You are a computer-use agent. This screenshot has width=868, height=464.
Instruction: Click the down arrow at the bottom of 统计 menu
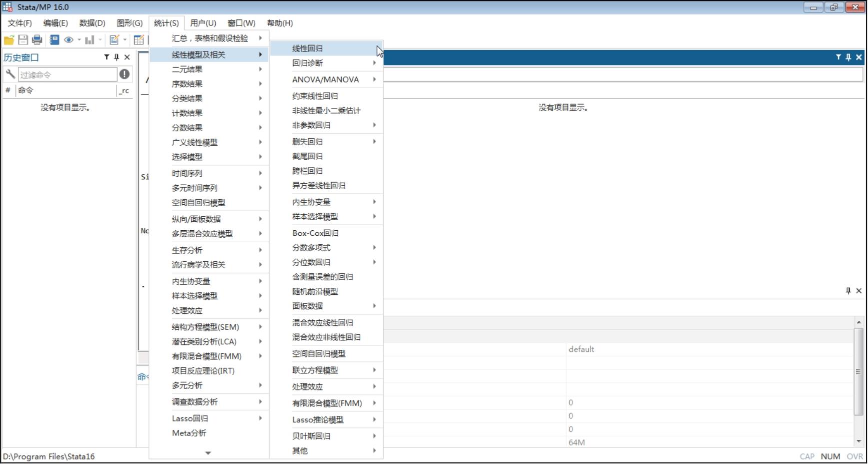pyautogui.click(x=208, y=453)
